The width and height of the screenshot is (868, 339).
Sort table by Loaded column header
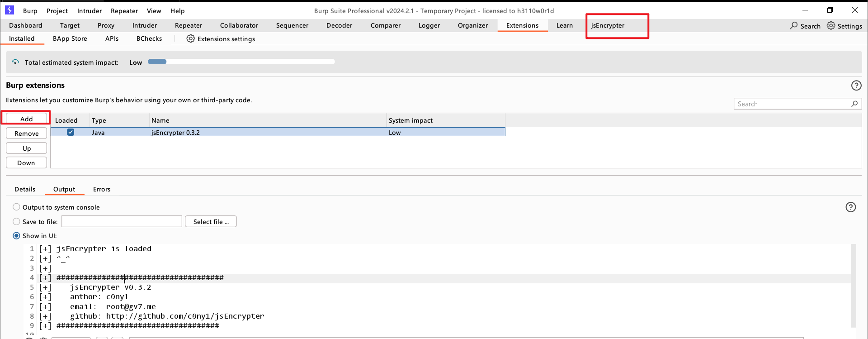click(x=71, y=120)
